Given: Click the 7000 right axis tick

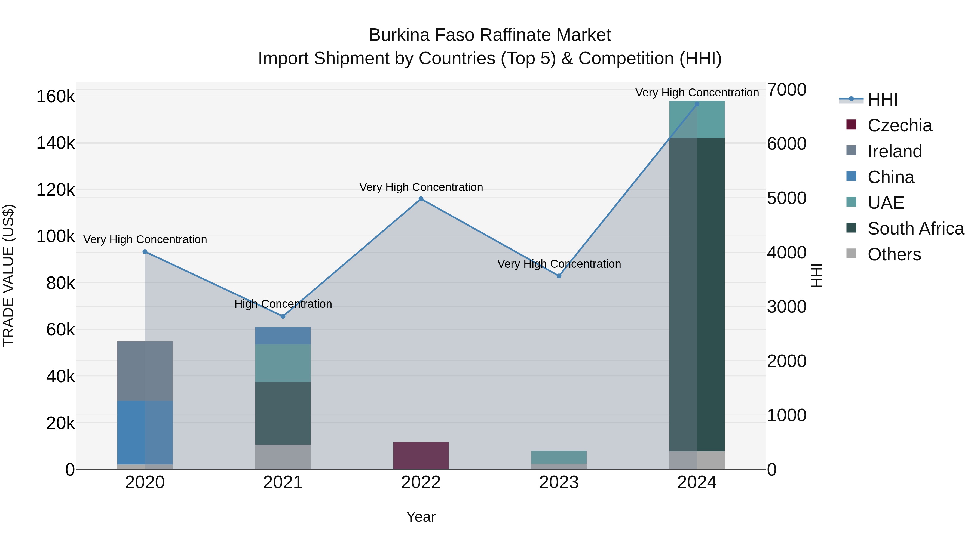Looking at the screenshot, I should tap(786, 90).
